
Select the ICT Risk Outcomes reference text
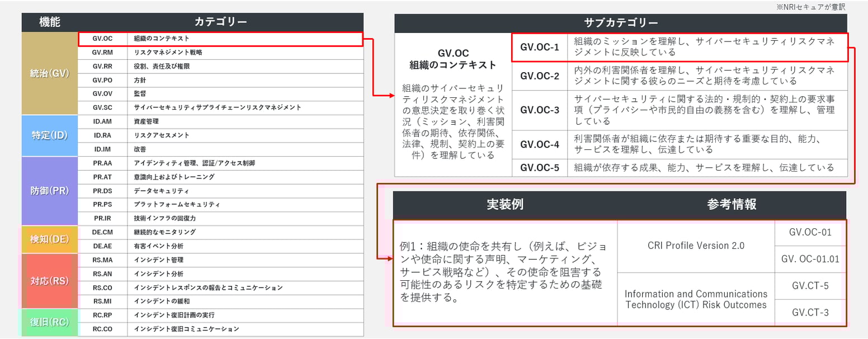tap(696, 299)
